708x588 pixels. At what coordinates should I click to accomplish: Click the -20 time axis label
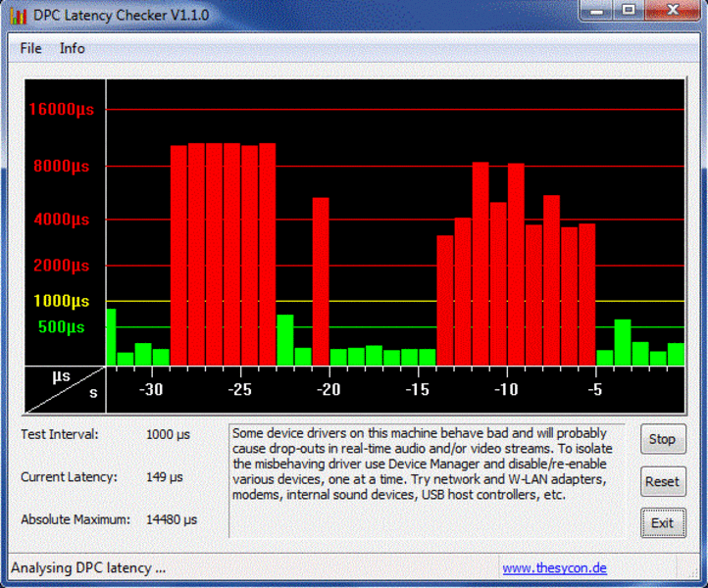click(x=329, y=389)
